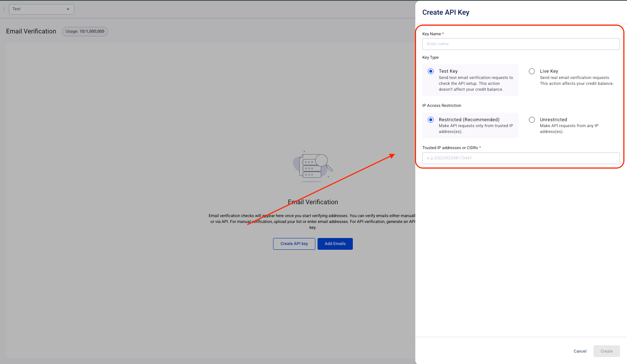The image size is (627, 364).
Task: Click the Trusted IP addresses or CIDRs label
Action: pyautogui.click(x=450, y=148)
